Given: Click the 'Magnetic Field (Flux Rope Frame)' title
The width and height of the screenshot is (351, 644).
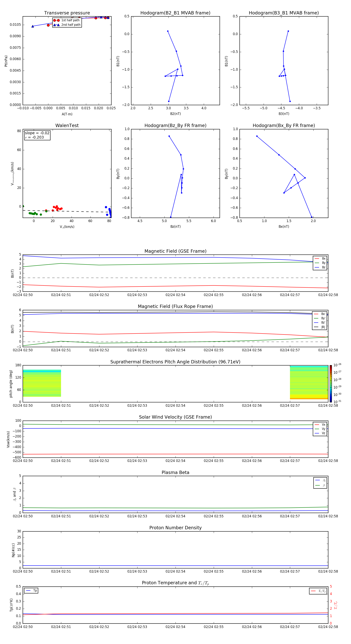Looking at the screenshot, I should click(x=175, y=307).
